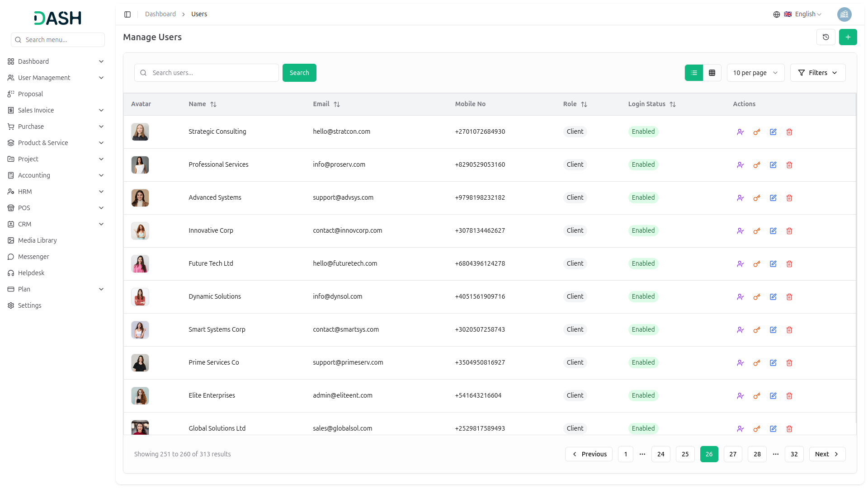Screen dimensions: 868x488
Task: Switch to list view layout
Action: [x=694, y=73]
